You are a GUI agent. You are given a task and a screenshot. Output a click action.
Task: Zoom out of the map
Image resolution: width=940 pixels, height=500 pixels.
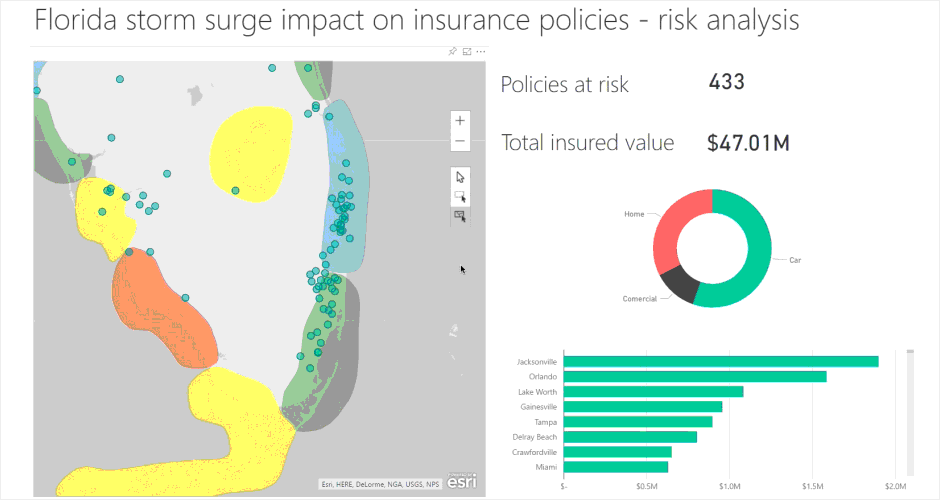(x=460, y=142)
